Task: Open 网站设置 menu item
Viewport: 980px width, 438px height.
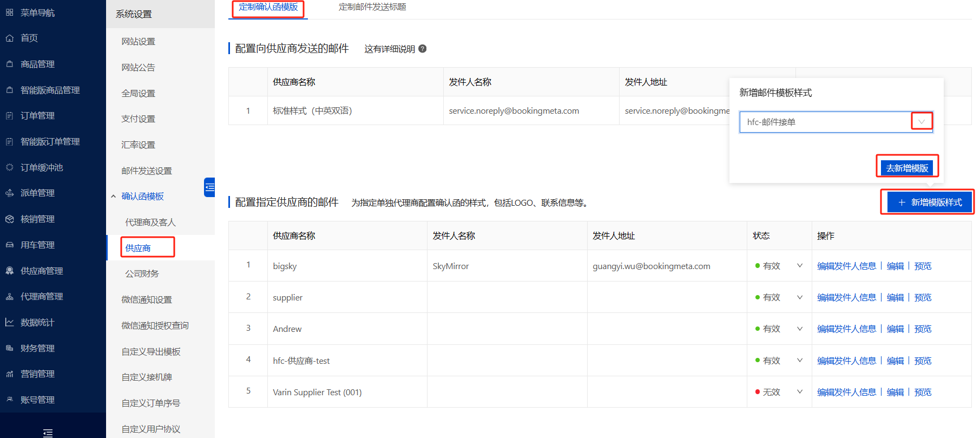Action: tap(138, 41)
